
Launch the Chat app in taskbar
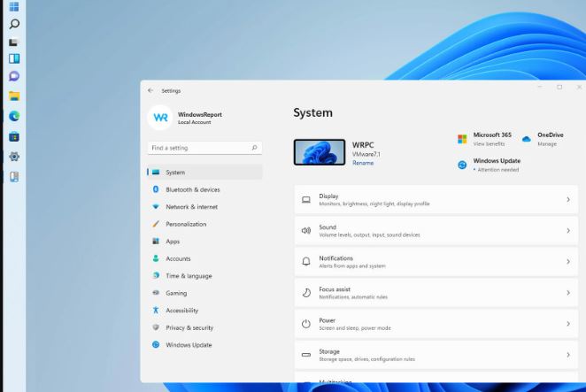(x=14, y=76)
